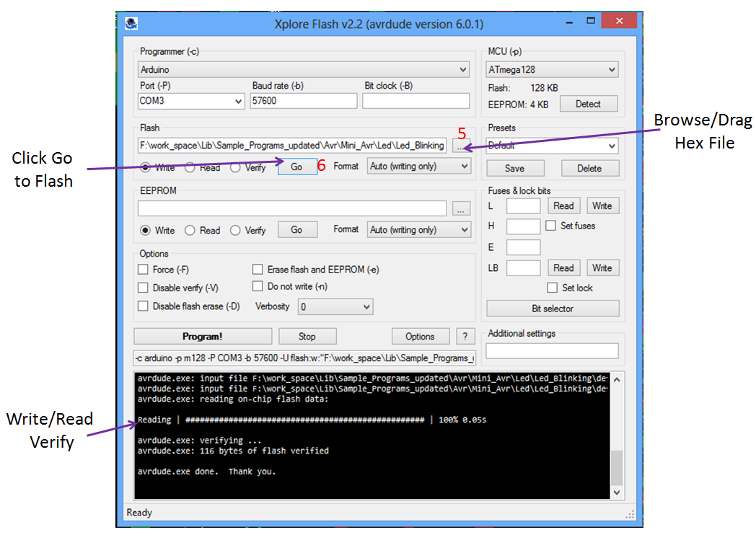Enable the Disable verify (-V) checkbox
Screen dimensions: 756x540
coord(144,288)
